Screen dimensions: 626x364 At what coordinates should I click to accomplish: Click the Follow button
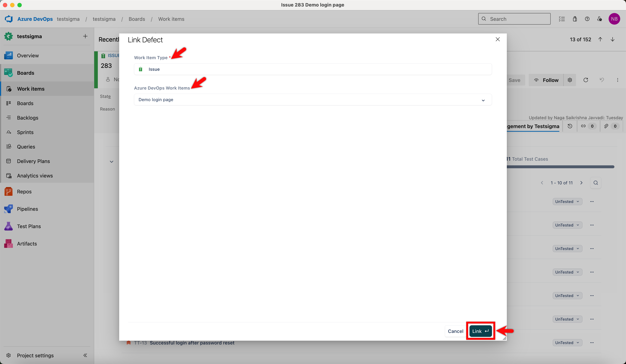546,80
